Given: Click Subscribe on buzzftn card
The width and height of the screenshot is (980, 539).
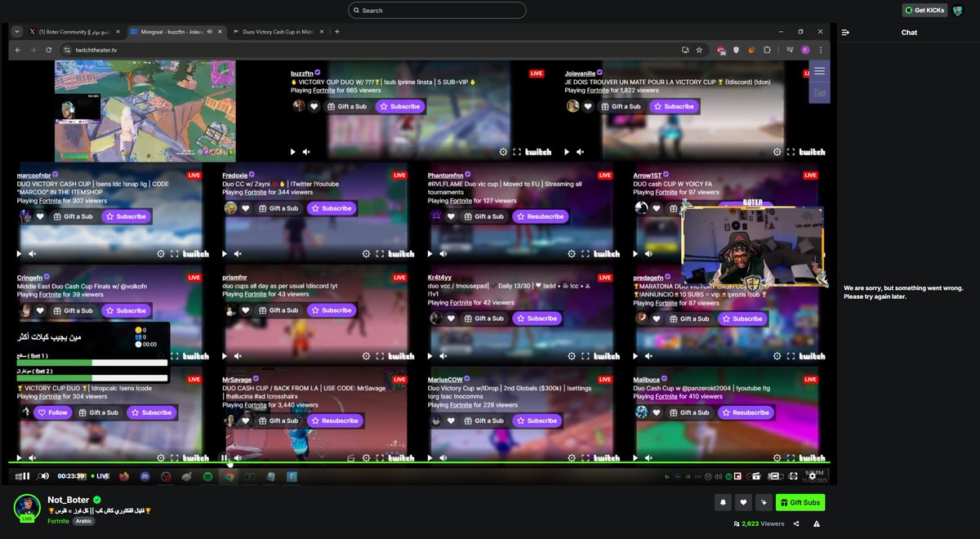Looking at the screenshot, I should [400, 106].
